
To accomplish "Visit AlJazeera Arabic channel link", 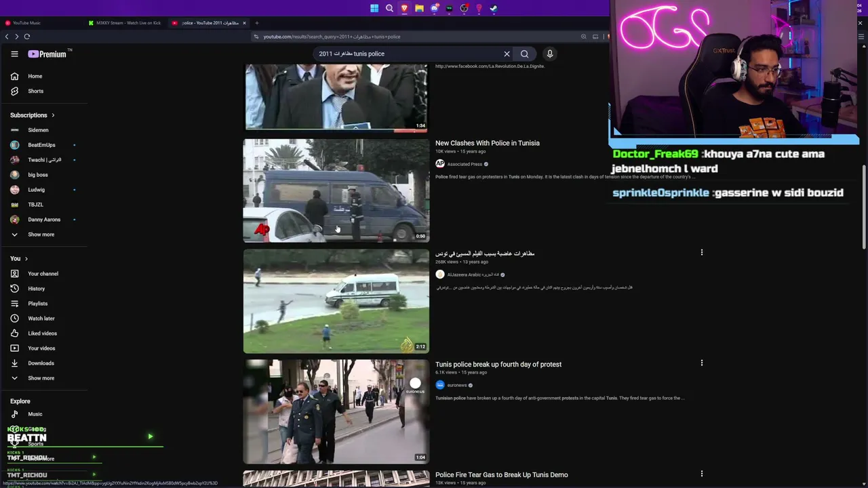I will 473,274.
